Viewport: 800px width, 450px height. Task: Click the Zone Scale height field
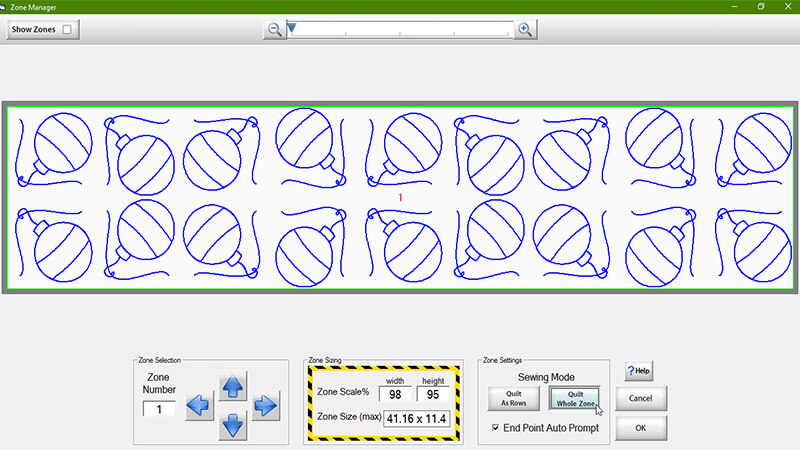click(x=432, y=394)
